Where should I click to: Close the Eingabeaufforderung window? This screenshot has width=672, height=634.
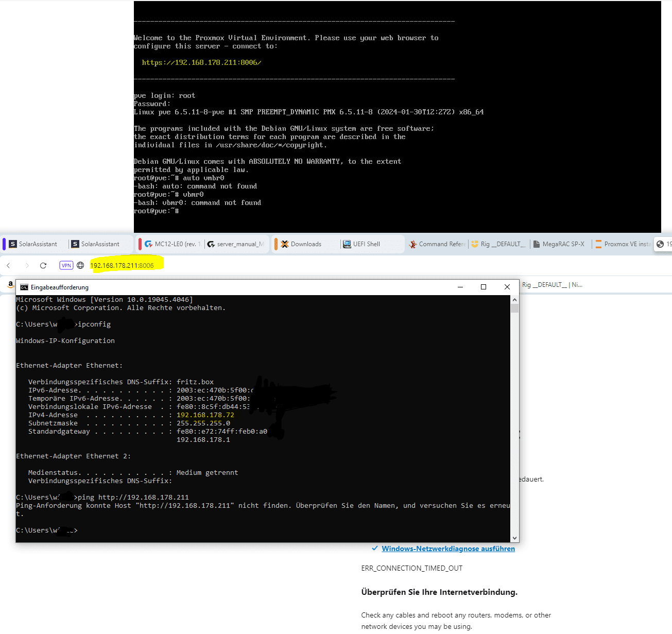(507, 287)
